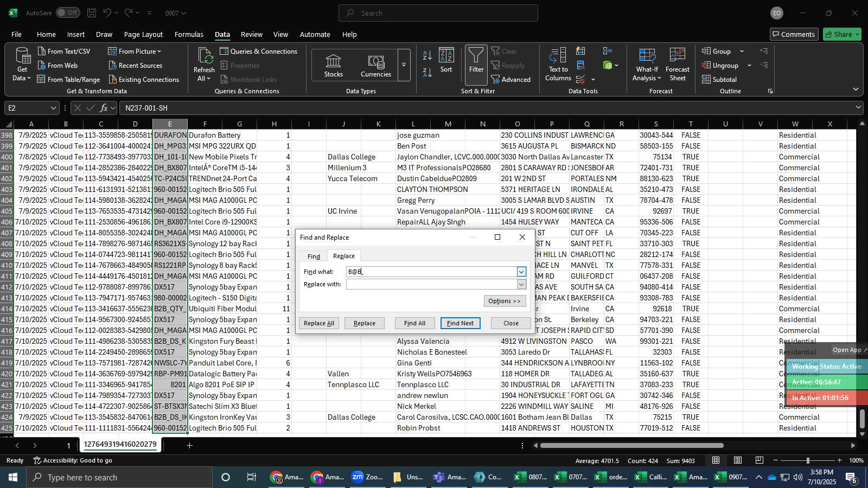Adjust the zoom slider in status bar

[x=808, y=460]
